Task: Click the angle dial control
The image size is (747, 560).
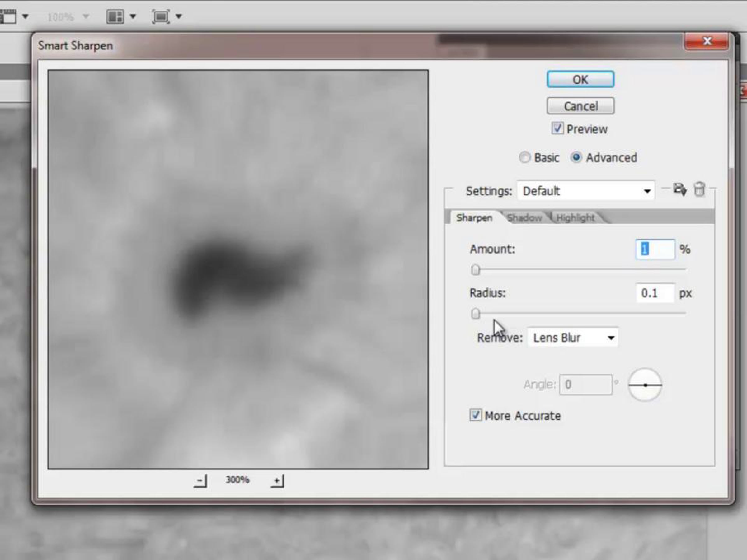Action: (x=645, y=385)
